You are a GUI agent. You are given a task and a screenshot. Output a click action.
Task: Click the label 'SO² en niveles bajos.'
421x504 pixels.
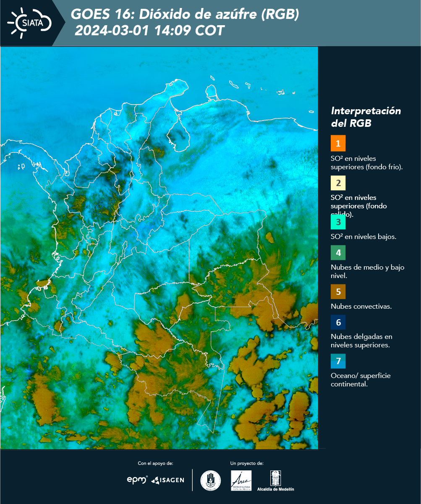(363, 236)
